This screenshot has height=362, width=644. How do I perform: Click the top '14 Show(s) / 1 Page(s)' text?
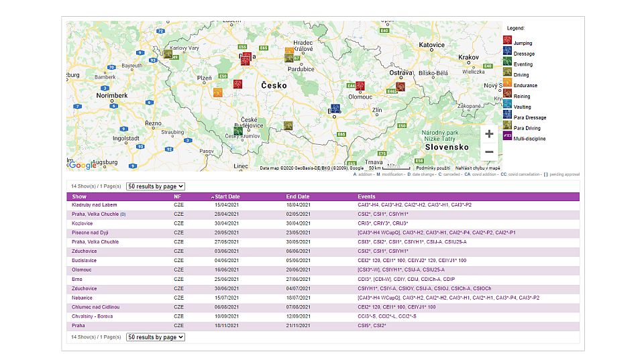tap(96, 186)
